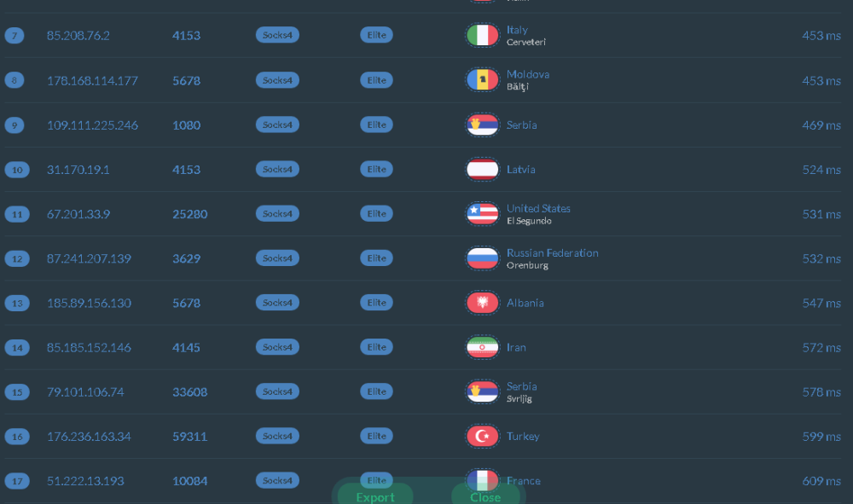Image resolution: width=853 pixels, height=504 pixels.
Task: Select the Albania flag icon
Action: coord(482,303)
